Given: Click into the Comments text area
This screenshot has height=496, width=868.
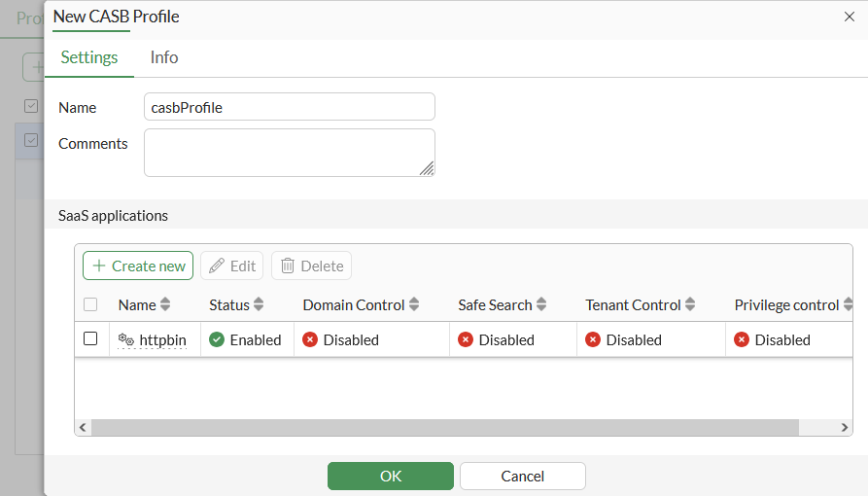Looking at the screenshot, I should (289, 153).
